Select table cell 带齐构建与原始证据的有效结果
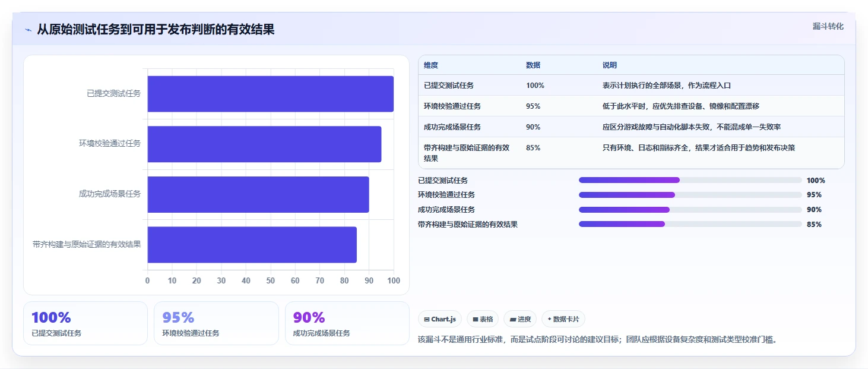868x369 pixels. 467,153
